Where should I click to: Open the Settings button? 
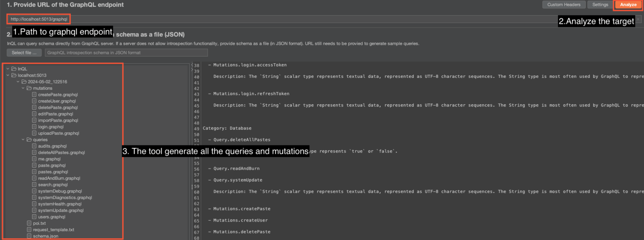click(600, 5)
